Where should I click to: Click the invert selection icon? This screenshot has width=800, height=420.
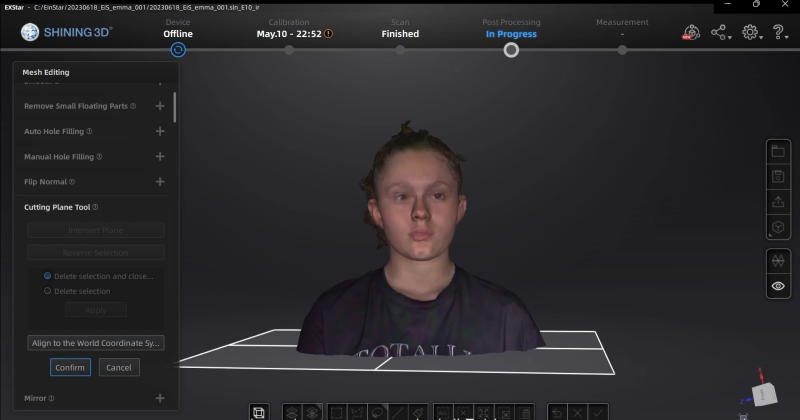[x=484, y=412]
